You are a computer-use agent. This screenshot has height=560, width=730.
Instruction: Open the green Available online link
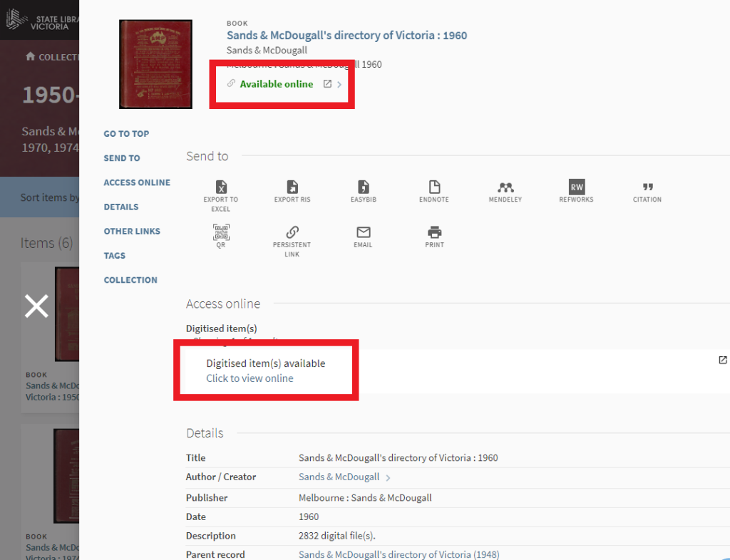pyautogui.click(x=276, y=84)
